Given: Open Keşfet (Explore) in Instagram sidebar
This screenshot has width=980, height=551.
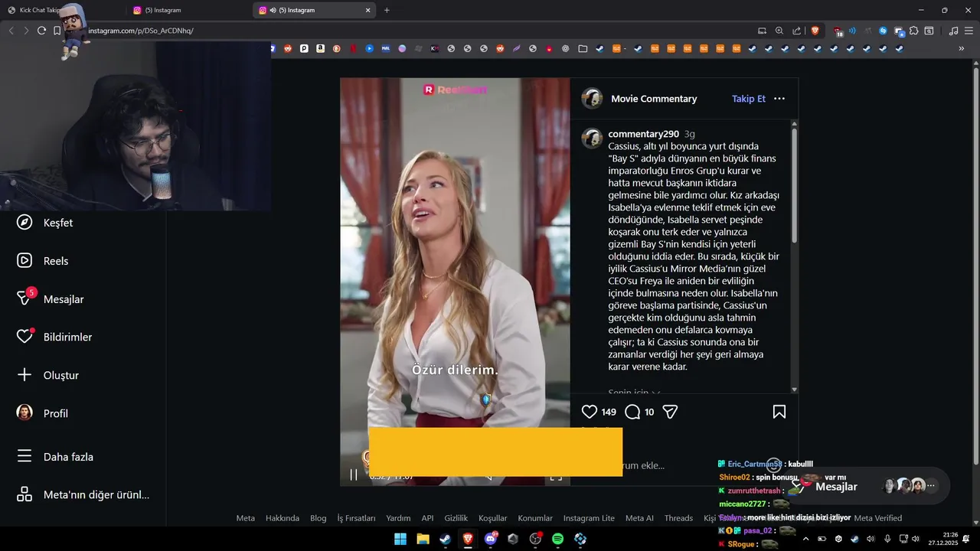Looking at the screenshot, I should (44, 223).
